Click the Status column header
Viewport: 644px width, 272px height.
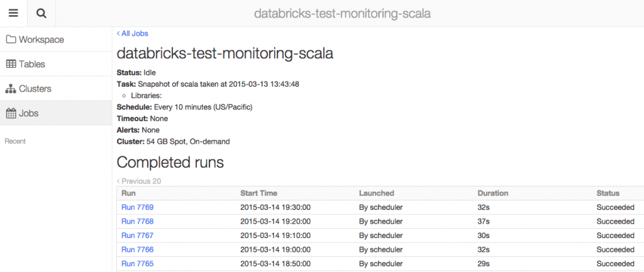608,193
